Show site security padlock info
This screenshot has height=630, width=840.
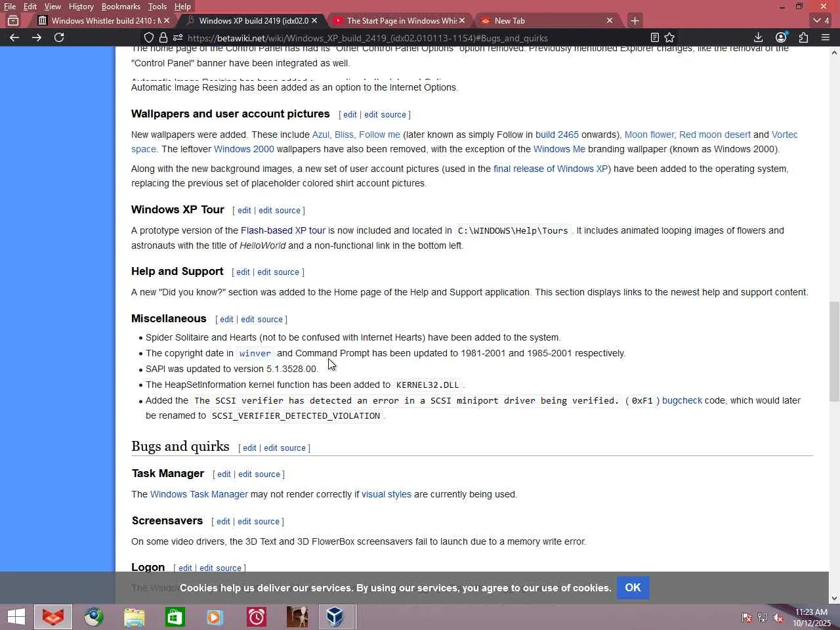point(163,37)
